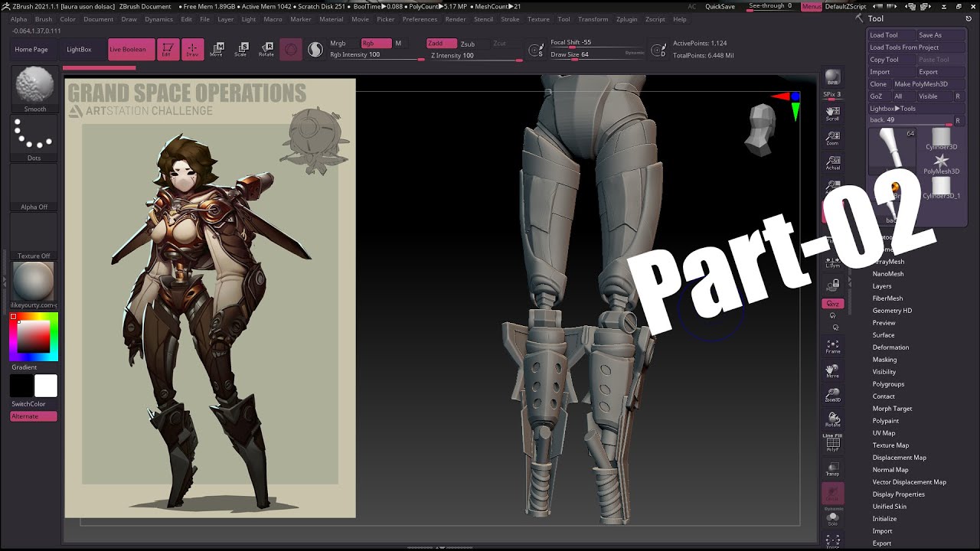The height and width of the screenshot is (551, 980).
Task: Open the Dots stroke selector
Action: click(x=34, y=139)
